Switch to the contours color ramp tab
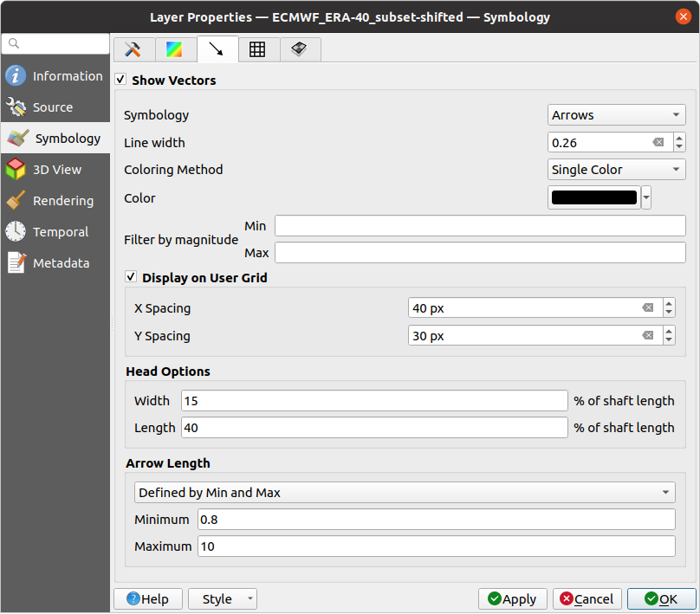This screenshot has height=614, width=700. coord(175,49)
